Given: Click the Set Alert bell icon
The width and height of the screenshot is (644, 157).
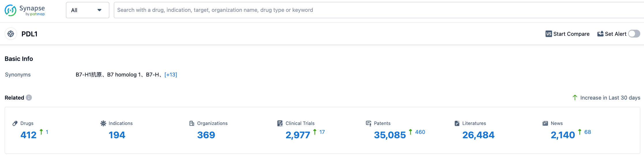Looking at the screenshot, I should click(600, 34).
